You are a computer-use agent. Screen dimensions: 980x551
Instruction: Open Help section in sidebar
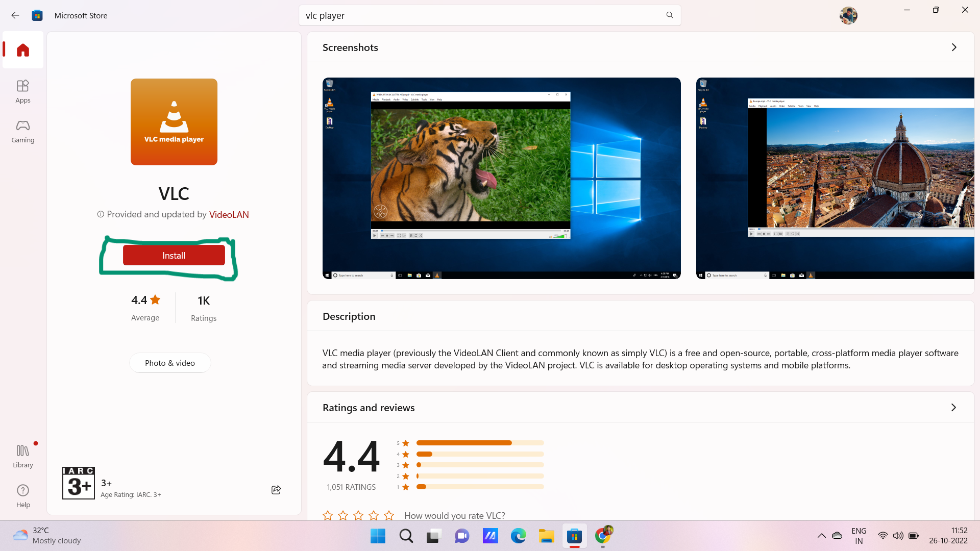[23, 495]
